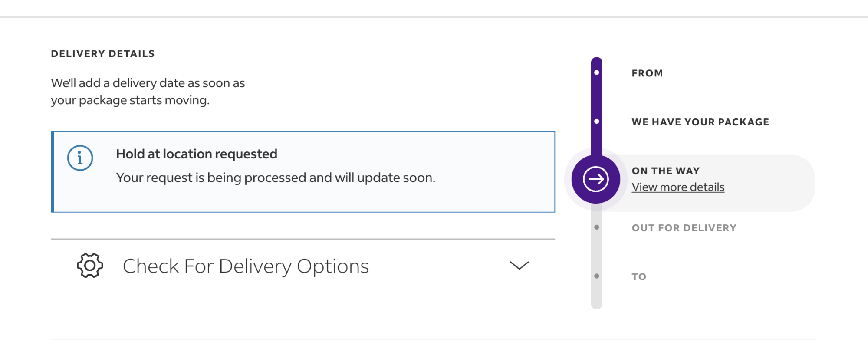Click the delivery date pending message text

pyautogui.click(x=148, y=92)
